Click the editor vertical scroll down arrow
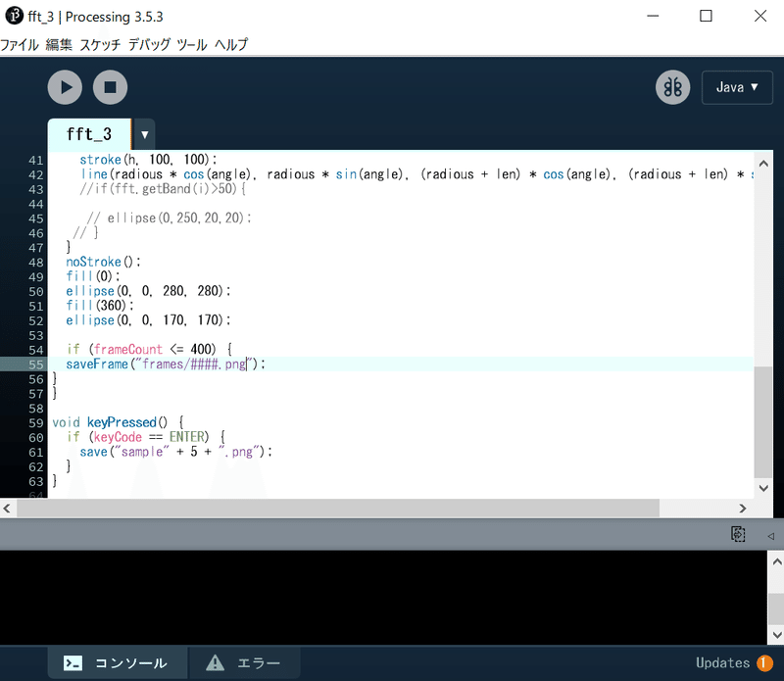Viewport: 784px width, 681px height. click(763, 488)
